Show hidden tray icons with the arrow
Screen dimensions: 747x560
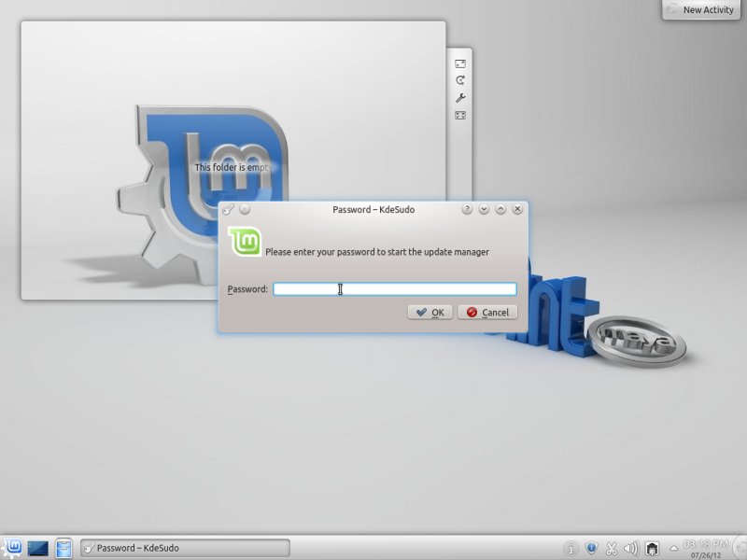(x=673, y=549)
